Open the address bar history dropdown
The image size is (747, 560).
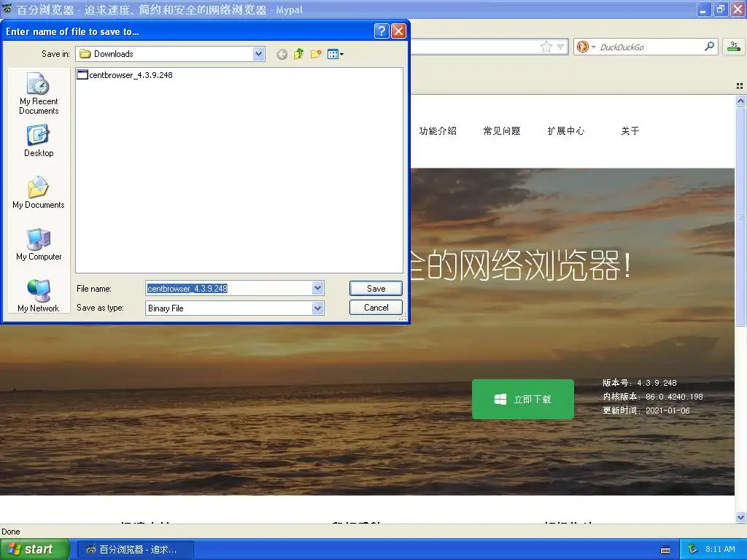coord(561,47)
